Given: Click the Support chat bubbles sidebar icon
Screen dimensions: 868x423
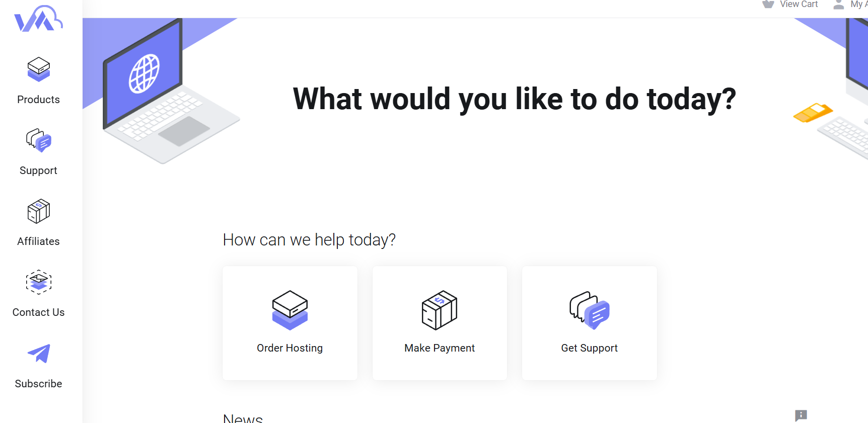Looking at the screenshot, I should tap(39, 140).
